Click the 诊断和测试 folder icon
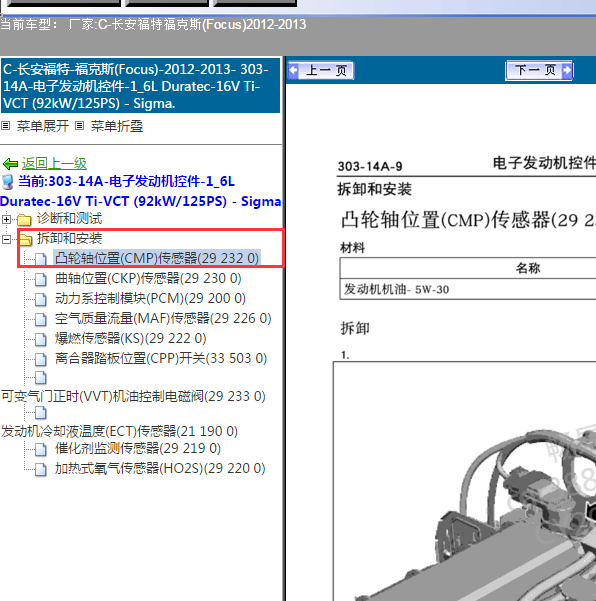 point(24,220)
